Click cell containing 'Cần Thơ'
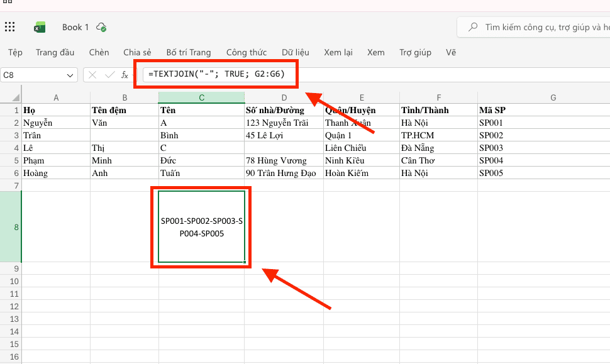 [438, 160]
